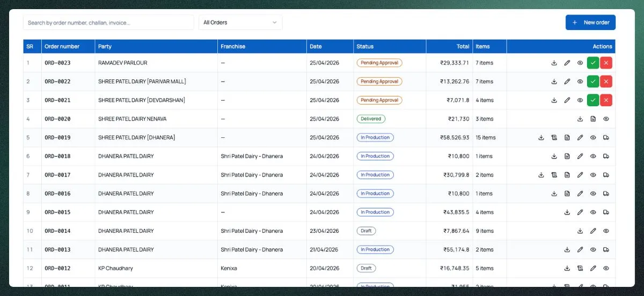Image resolution: width=644 pixels, height=296 pixels.
Task: Reject order ORD-0021 red X
Action: 606,100
